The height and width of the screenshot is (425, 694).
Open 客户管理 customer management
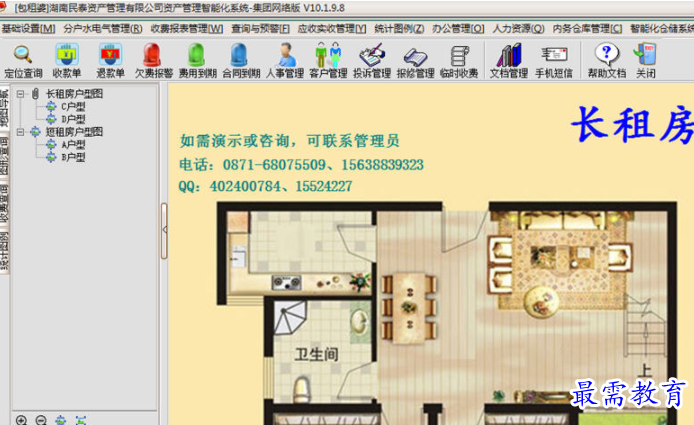click(328, 61)
